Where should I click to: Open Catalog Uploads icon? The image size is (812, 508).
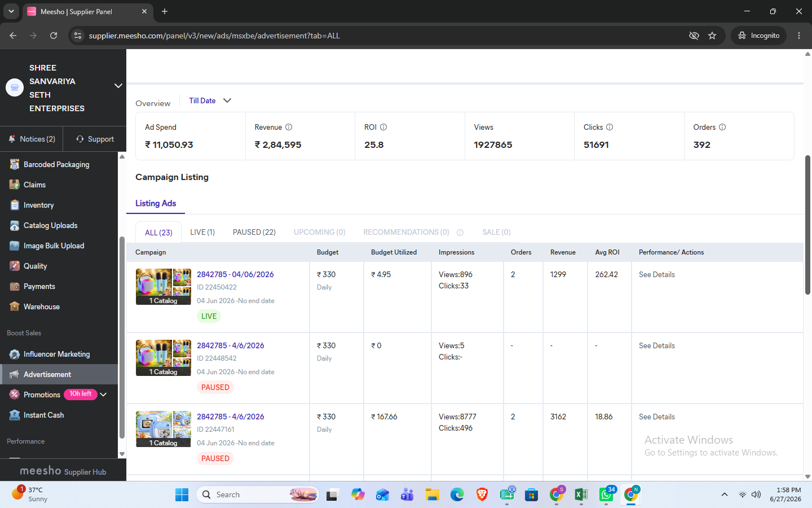[15, 225]
